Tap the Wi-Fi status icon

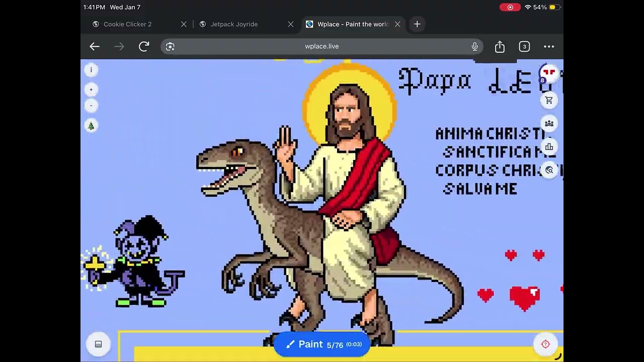pyautogui.click(x=528, y=8)
